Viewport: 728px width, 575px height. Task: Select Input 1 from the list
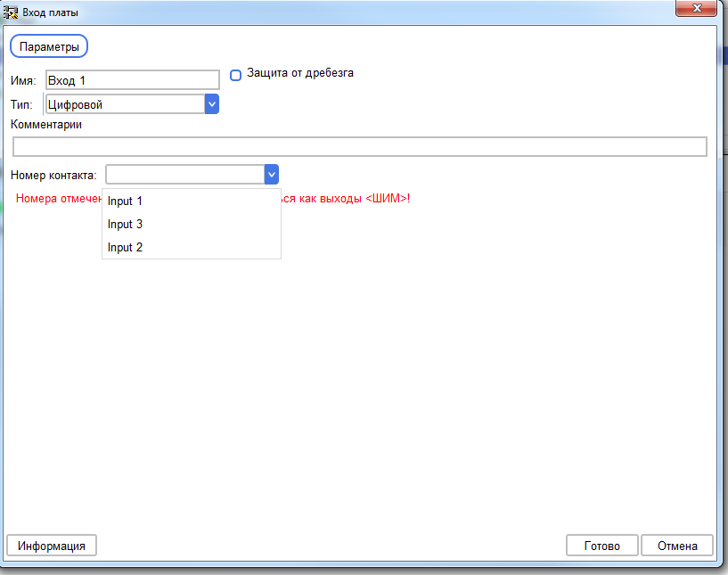point(192,201)
